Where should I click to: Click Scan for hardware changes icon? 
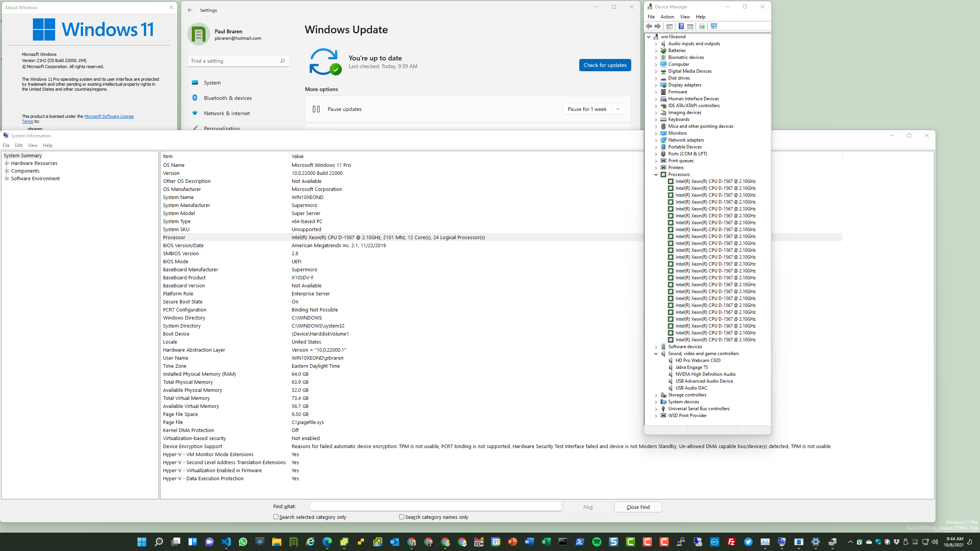click(x=714, y=26)
